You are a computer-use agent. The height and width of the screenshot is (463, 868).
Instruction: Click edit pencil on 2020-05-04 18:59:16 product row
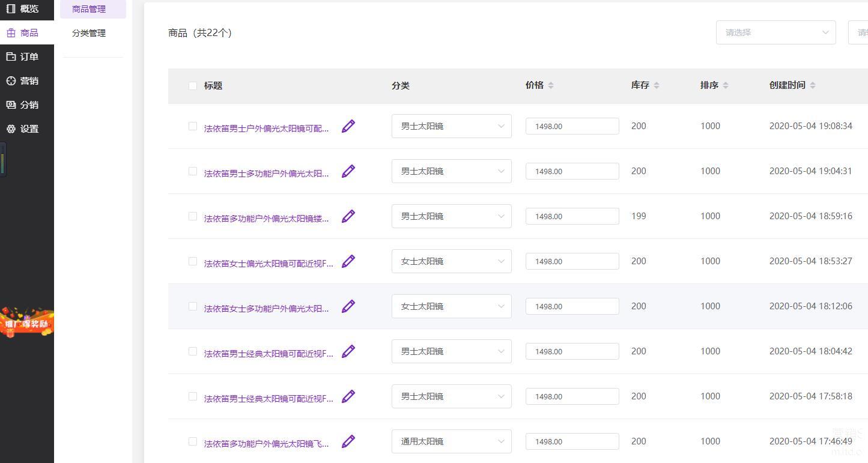pyautogui.click(x=348, y=216)
